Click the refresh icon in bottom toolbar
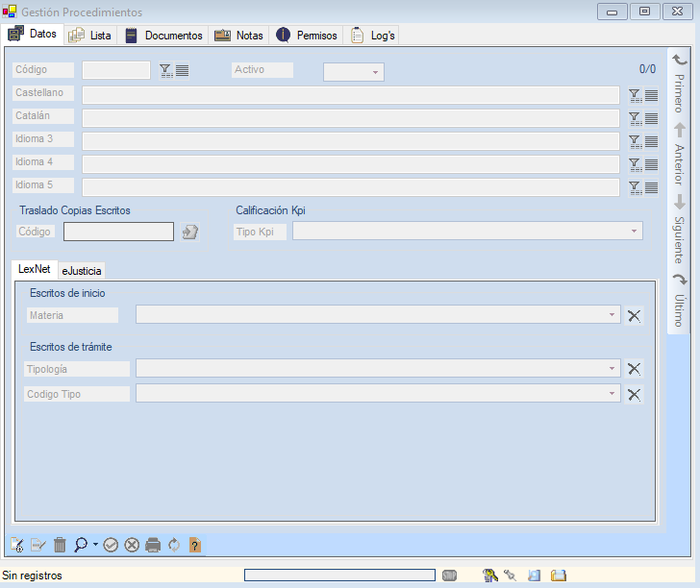 [x=174, y=545]
